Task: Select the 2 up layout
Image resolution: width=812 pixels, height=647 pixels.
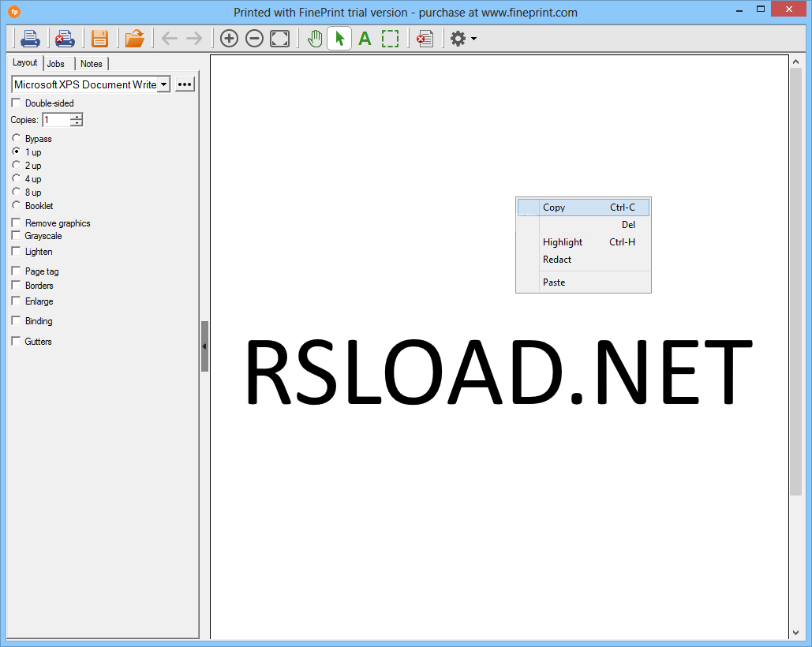Action: click(16, 165)
